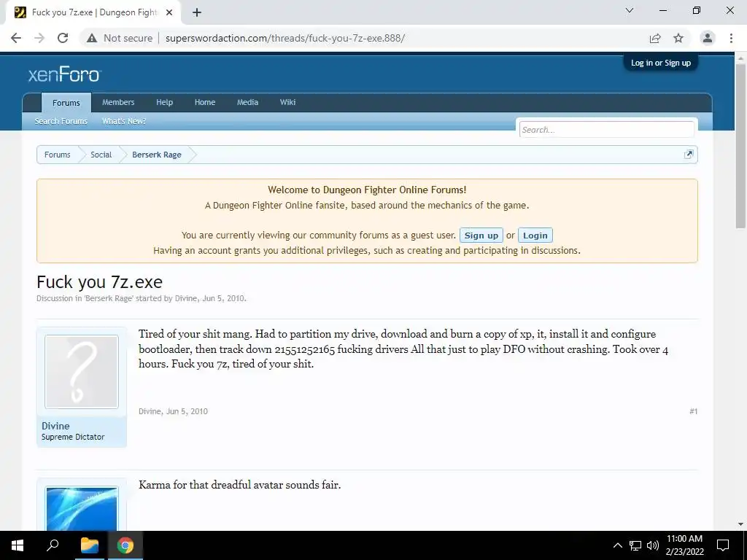Reload the current page
This screenshot has height=560, width=747.
coord(63,38)
